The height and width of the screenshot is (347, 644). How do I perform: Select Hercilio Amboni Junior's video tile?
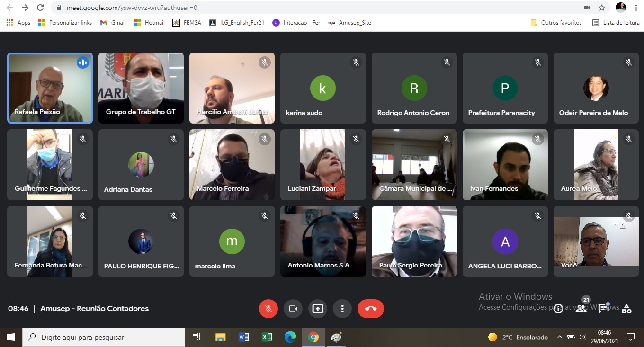pos(232,88)
